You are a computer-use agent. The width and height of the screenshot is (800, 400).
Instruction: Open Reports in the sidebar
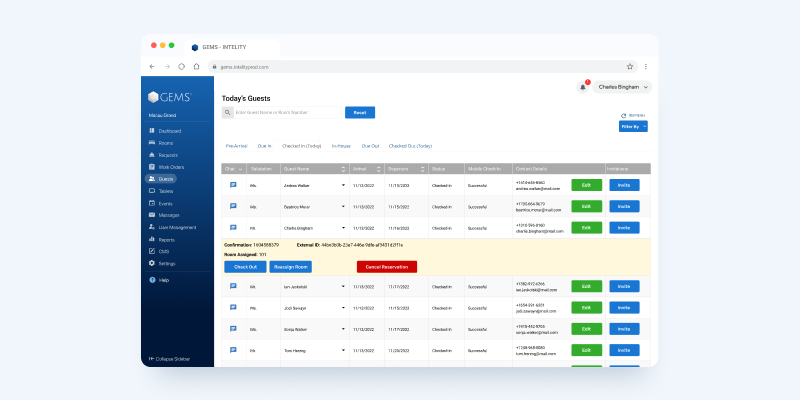click(162, 240)
